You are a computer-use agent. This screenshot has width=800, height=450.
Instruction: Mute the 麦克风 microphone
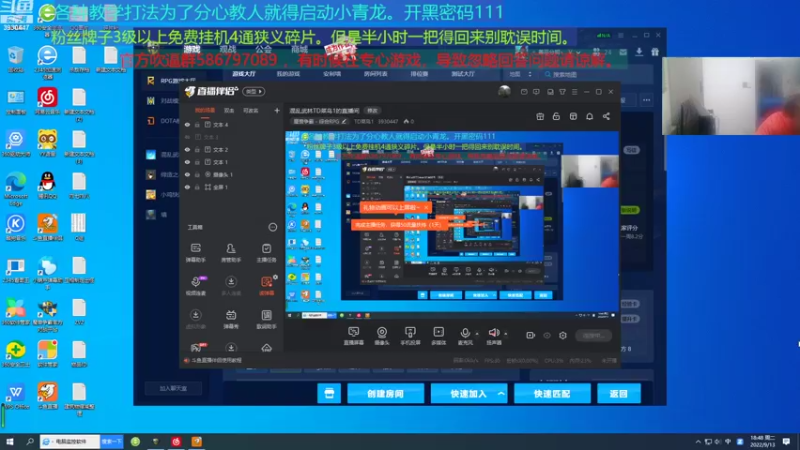coord(465,336)
